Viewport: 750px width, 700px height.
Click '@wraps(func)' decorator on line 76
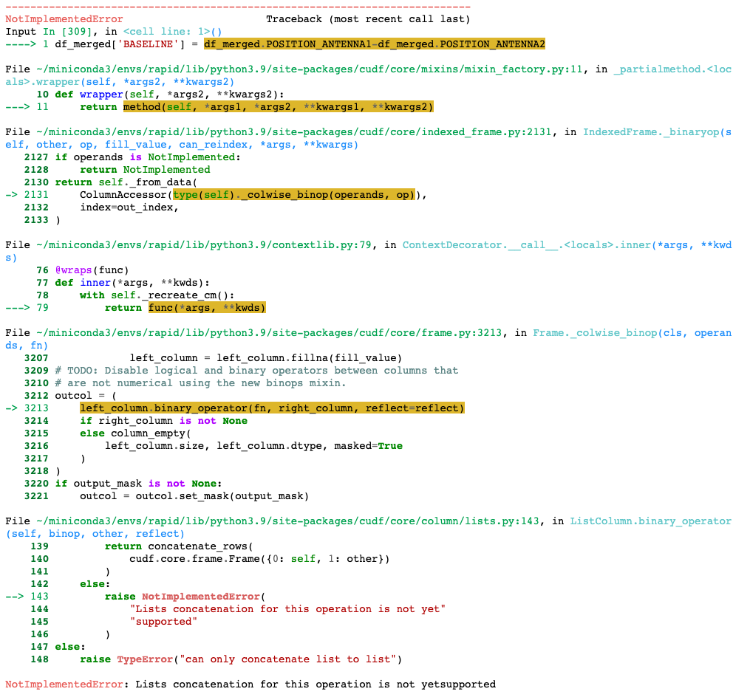[x=92, y=270]
